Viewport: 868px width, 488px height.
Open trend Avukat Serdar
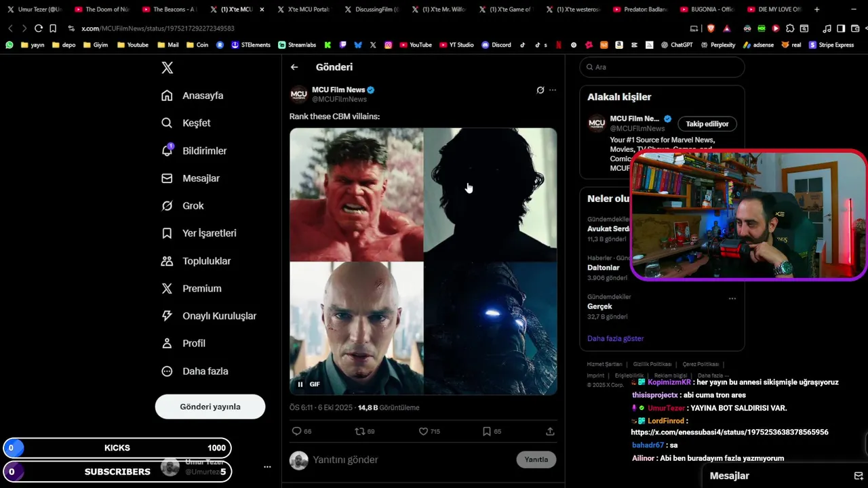(608, 229)
